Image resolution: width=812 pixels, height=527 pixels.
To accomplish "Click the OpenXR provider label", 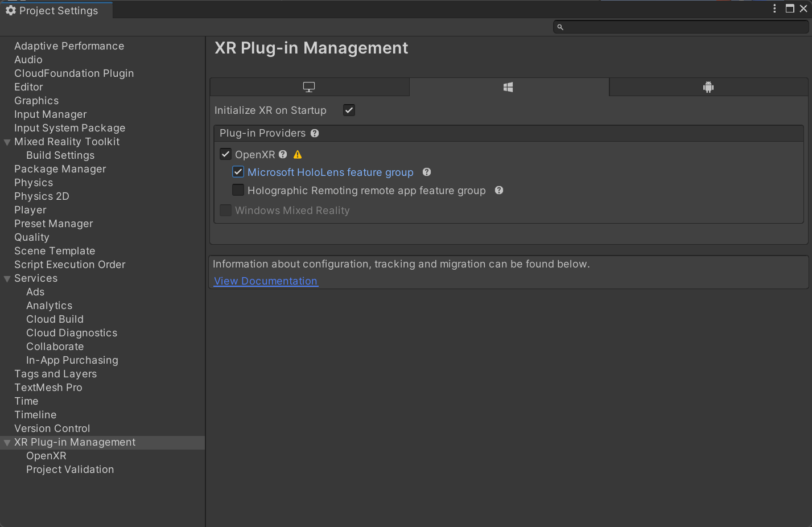I will click(x=255, y=155).
